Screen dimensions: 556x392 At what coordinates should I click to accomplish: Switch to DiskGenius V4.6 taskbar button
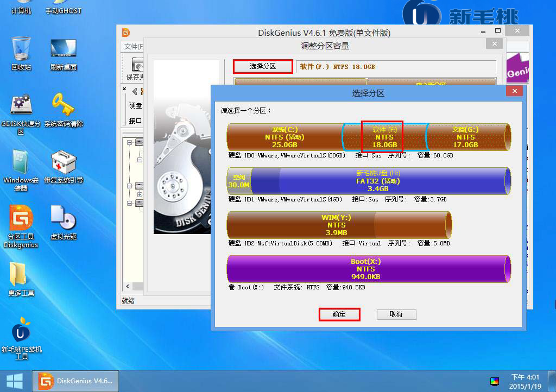(x=75, y=381)
